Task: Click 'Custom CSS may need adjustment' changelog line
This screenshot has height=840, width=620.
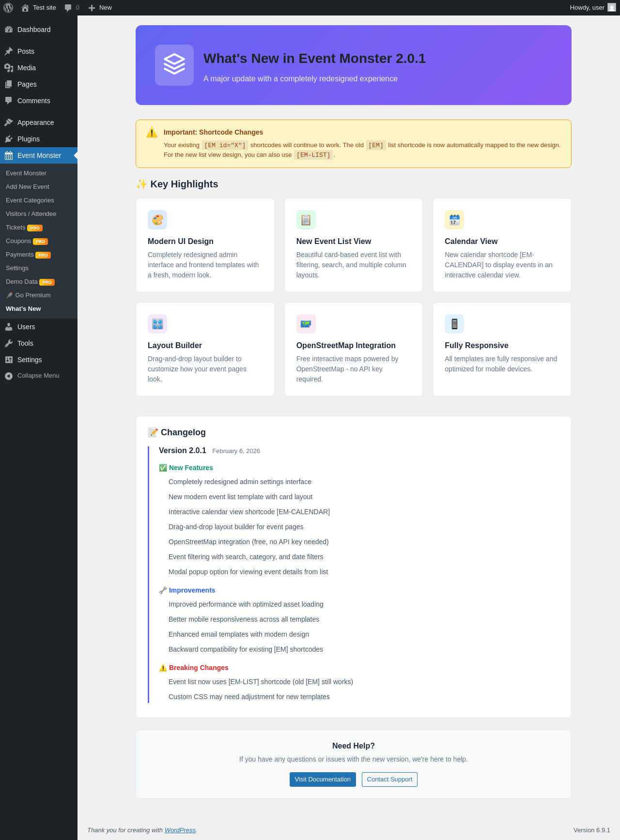Action: (x=249, y=697)
